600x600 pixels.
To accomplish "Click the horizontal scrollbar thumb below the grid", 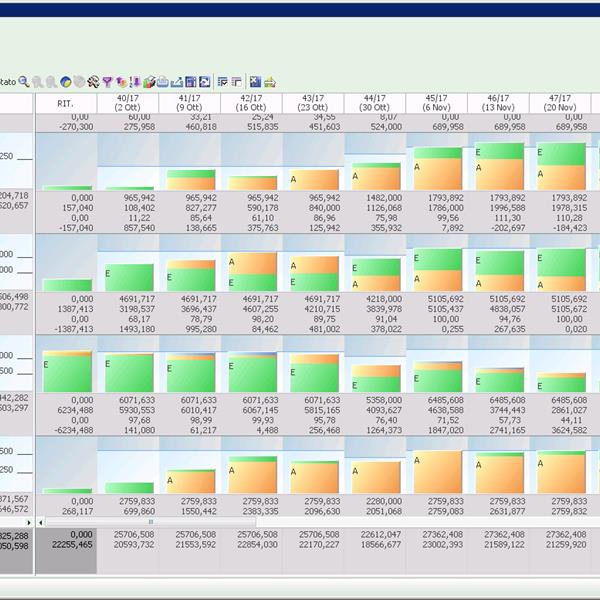I will point(152,522).
